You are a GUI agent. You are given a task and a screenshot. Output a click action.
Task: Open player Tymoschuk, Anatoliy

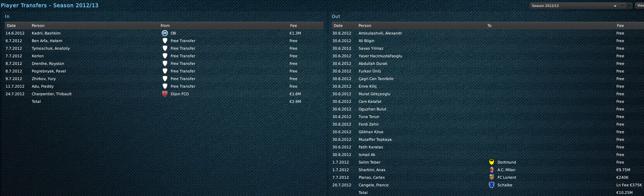51,48
